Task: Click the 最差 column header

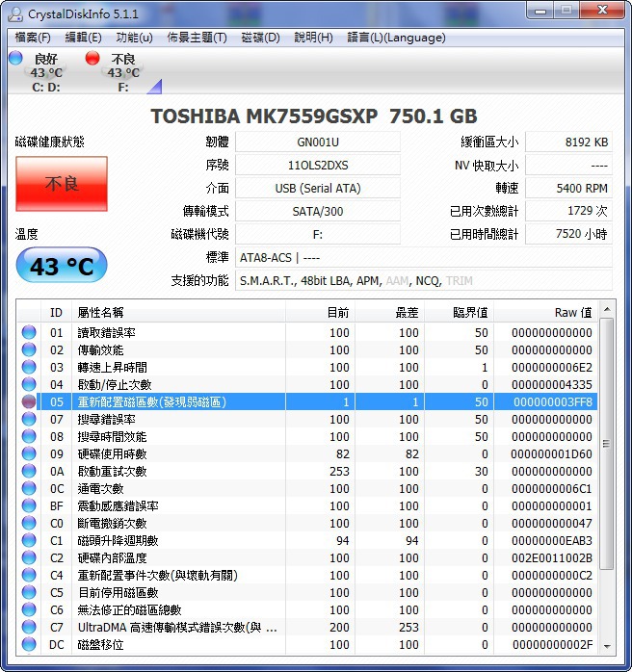Action: pos(390,313)
